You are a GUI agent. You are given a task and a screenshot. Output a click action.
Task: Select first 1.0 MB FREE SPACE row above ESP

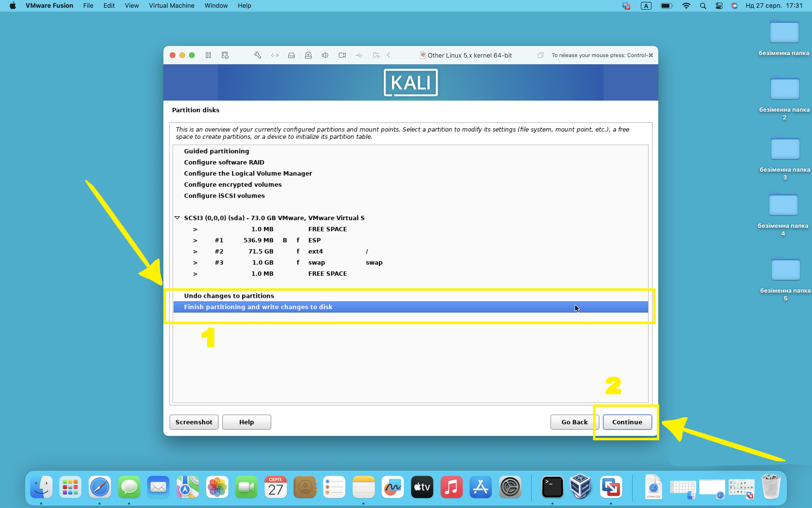[410, 229]
